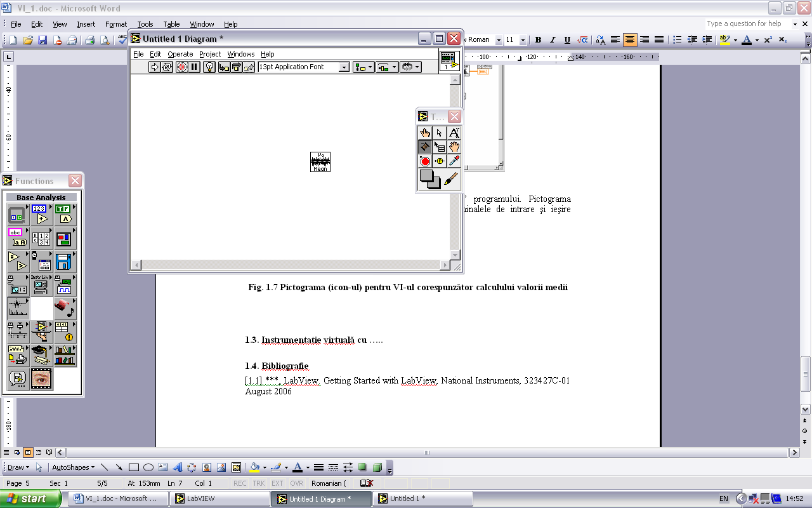812x508 pixels.
Task: Toggle TRK track changes in status bar
Action: pyautogui.click(x=259, y=483)
